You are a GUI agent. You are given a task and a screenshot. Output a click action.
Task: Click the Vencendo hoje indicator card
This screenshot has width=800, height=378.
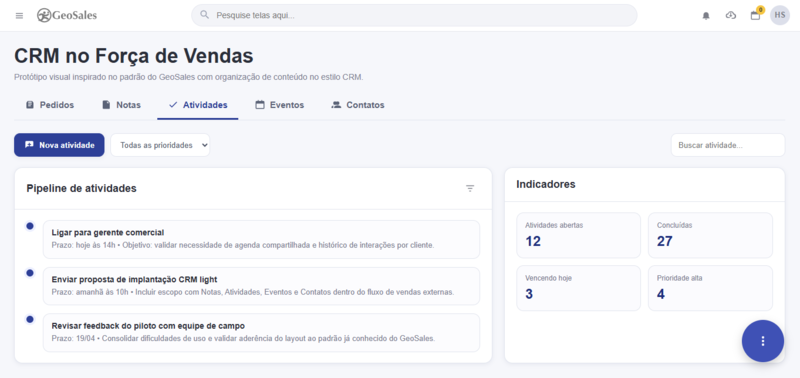coord(579,288)
